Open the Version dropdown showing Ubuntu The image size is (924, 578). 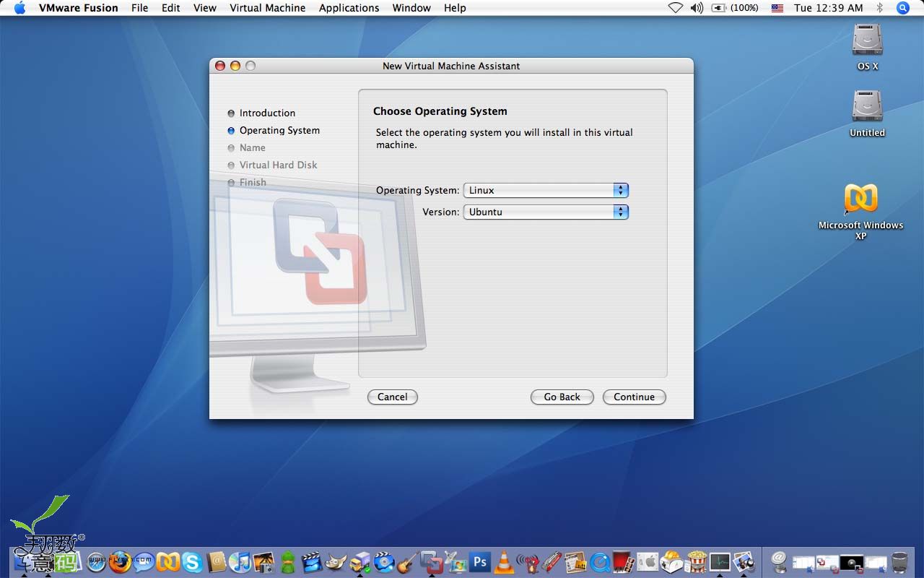click(546, 212)
